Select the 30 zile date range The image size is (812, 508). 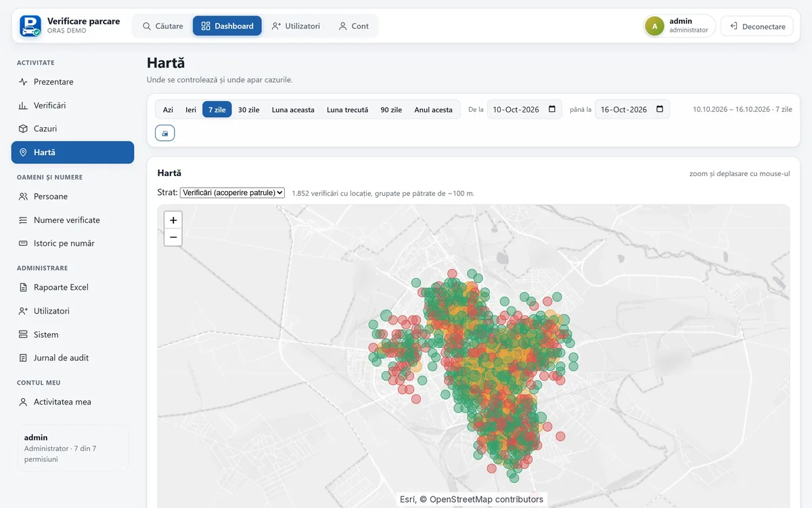(x=249, y=110)
